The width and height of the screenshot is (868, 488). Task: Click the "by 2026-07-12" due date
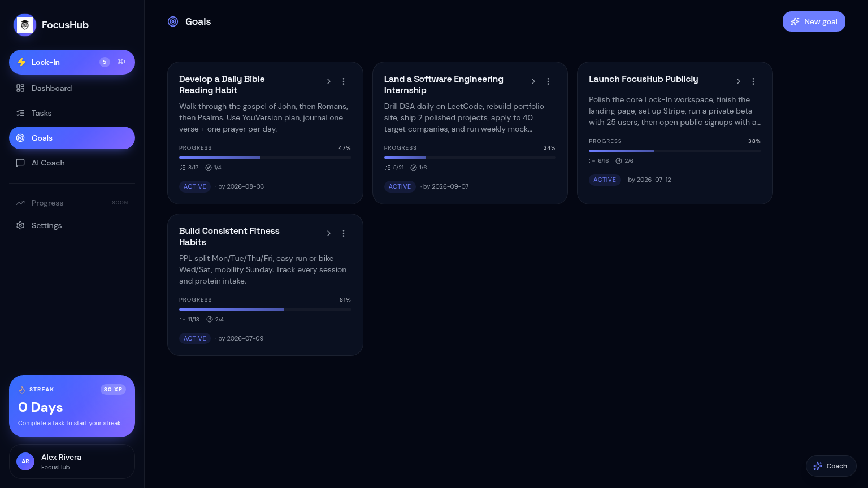pyautogui.click(x=650, y=180)
